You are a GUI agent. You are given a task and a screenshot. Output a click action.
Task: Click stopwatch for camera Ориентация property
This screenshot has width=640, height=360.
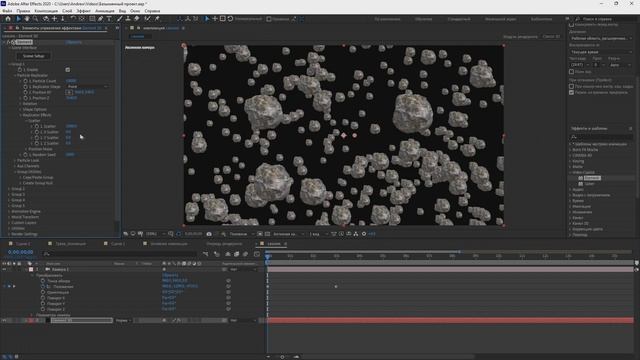(x=43, y=292)
